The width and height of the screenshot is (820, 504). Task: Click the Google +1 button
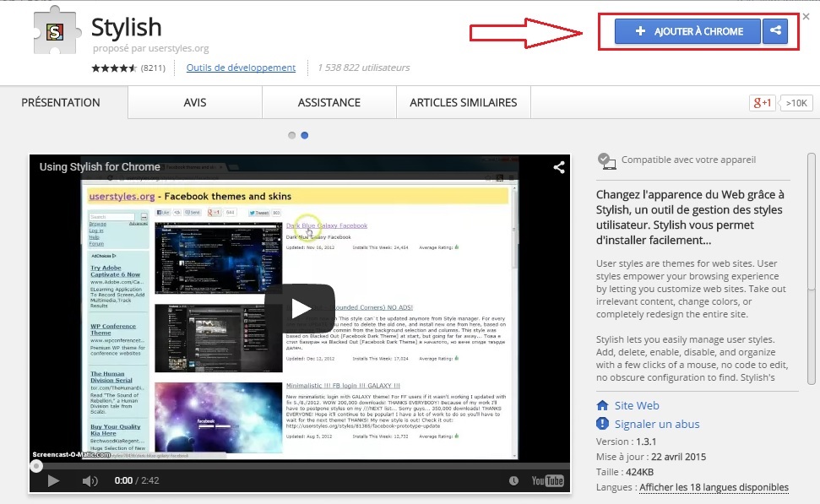point(762,103)
